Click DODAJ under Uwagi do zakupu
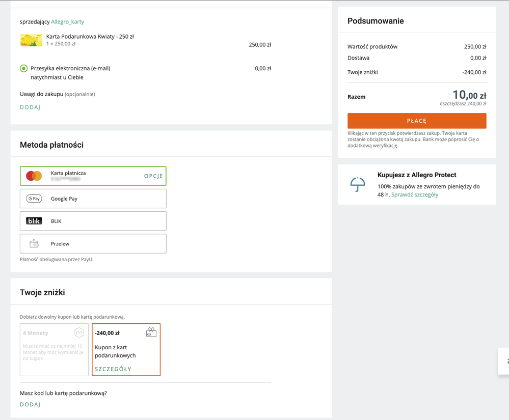Screen dimensions: 509x420 (x=30, y=107)
